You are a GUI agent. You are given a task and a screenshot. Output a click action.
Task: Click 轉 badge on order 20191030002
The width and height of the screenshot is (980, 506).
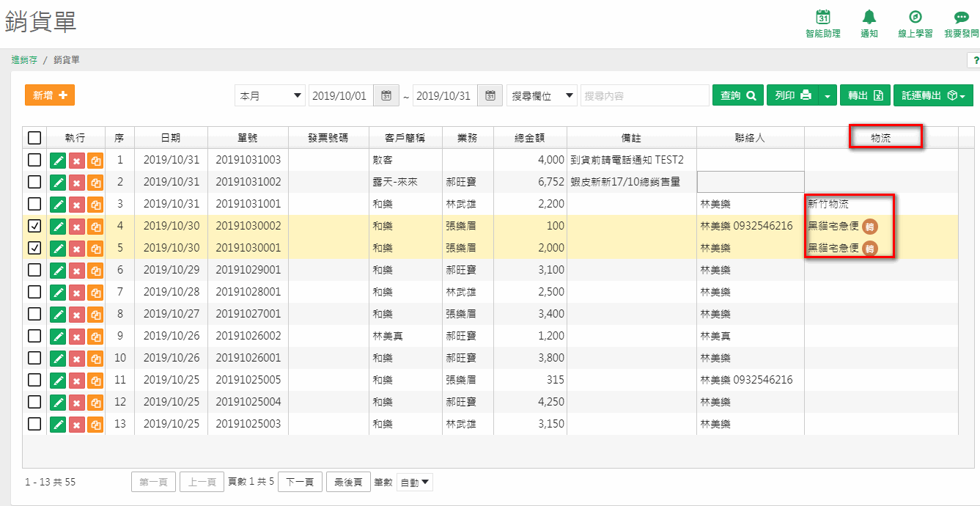pos(869,226)
